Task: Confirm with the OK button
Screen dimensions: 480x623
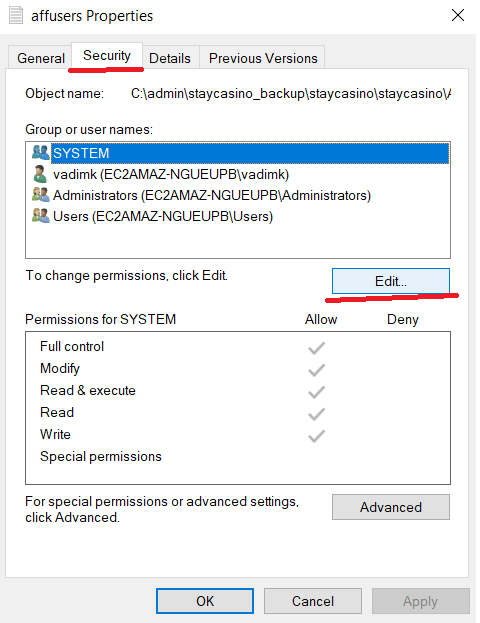Action: pos(205,601)
